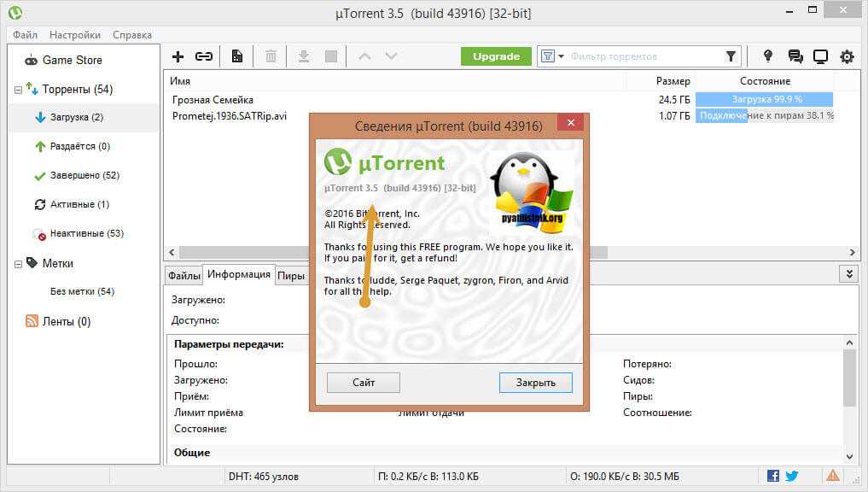This screenshot has width=868, height=492.
Task: Open Справка menu
Action: (131, 34)
